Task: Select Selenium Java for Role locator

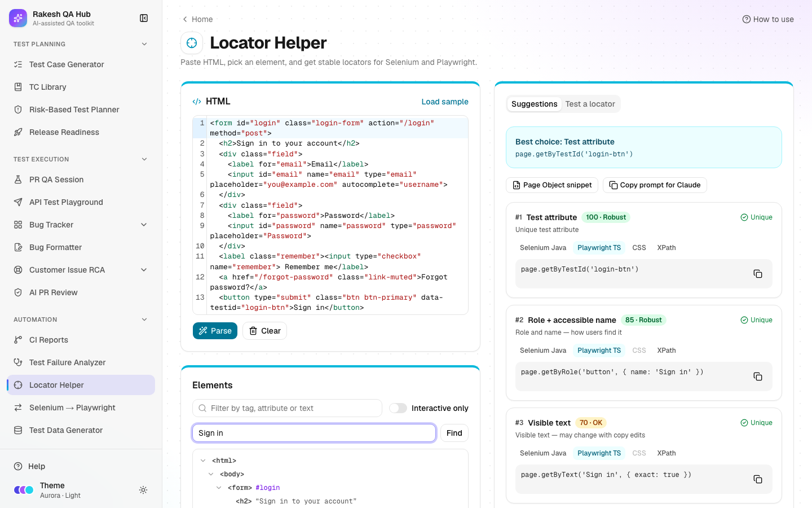Action: coord(543,351)
